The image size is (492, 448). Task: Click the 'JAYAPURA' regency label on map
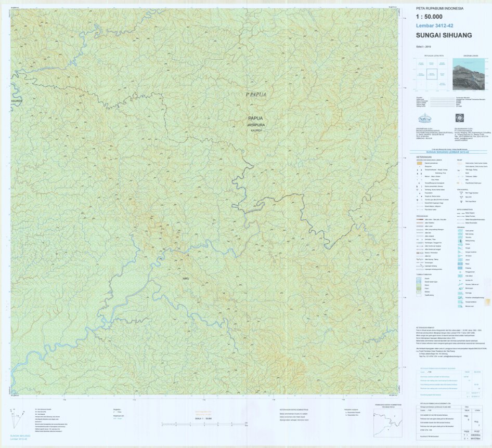256,125
